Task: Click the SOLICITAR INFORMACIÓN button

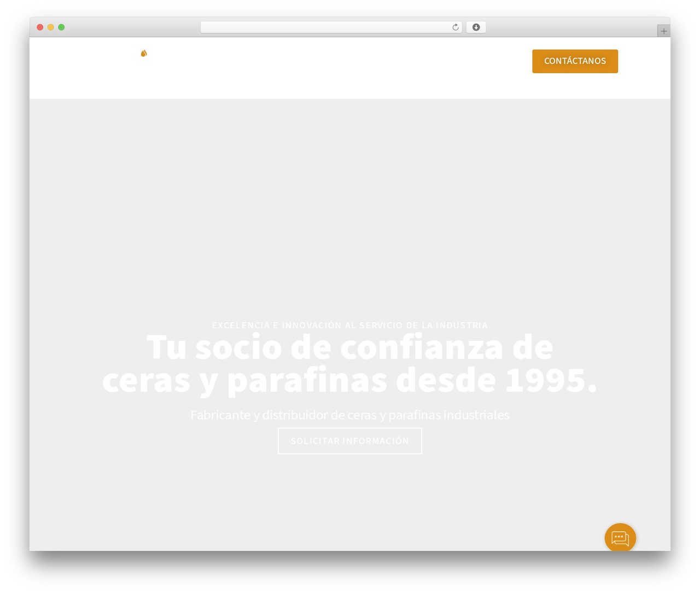Action: point(350,441)
